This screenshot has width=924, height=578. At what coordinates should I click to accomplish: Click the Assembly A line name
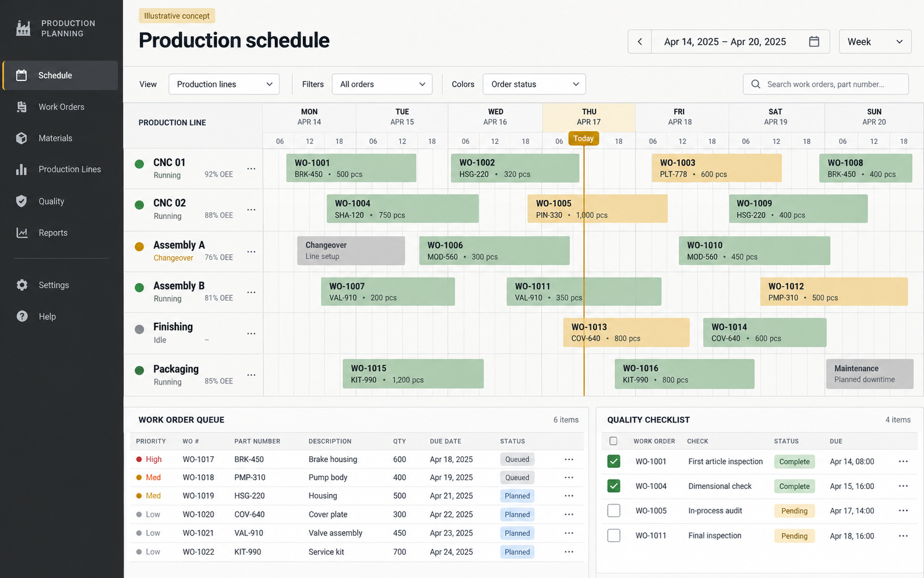pyautogui.click(x=179, y=245)
